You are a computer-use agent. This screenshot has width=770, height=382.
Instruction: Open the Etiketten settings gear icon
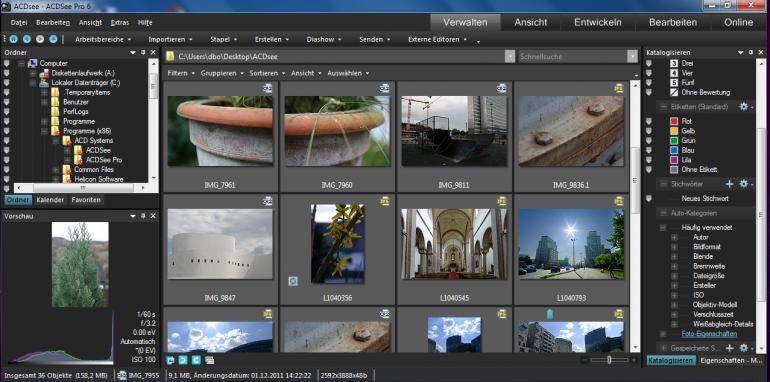coord(743,107)
